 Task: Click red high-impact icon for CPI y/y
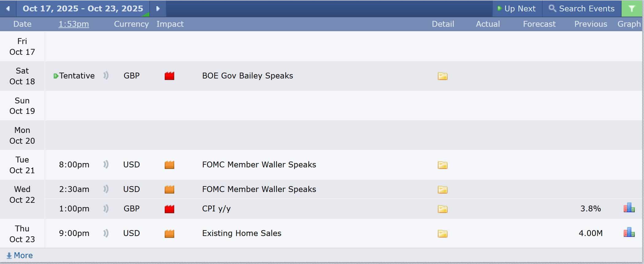pos(169,209)
